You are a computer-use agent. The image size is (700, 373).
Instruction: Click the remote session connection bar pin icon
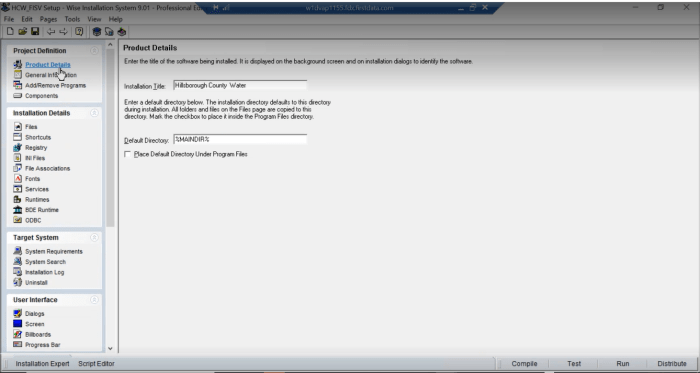(x=216, y=8)
